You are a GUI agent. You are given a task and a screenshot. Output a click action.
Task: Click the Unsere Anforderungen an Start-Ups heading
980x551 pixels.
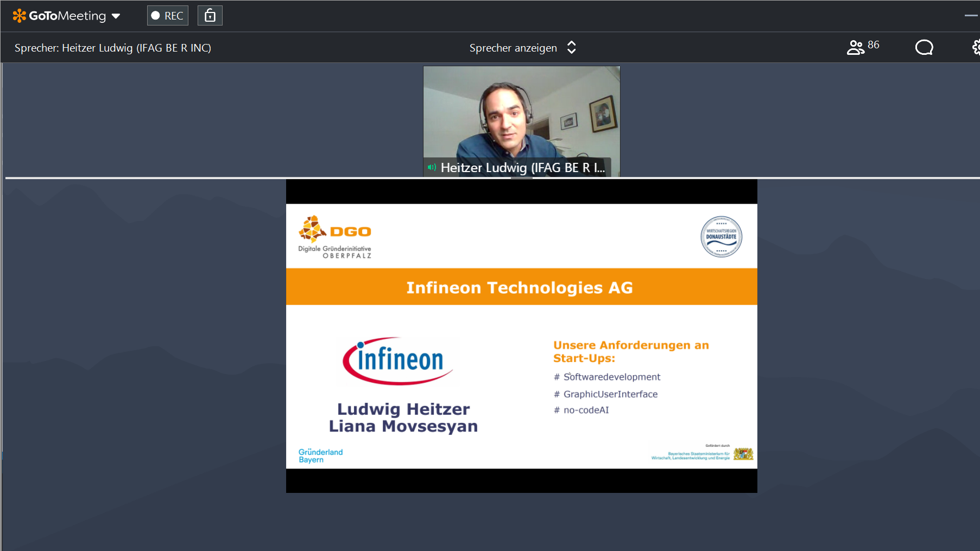631,351
